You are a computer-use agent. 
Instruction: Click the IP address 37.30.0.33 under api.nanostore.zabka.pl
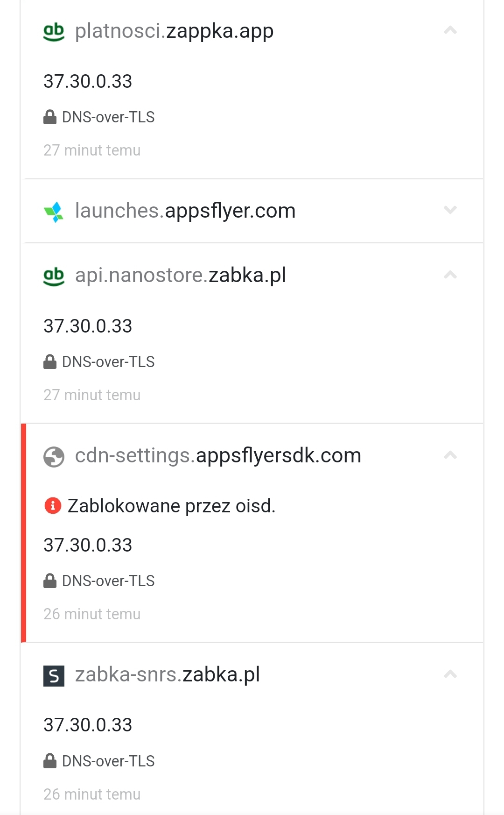(x=88, y=326)
